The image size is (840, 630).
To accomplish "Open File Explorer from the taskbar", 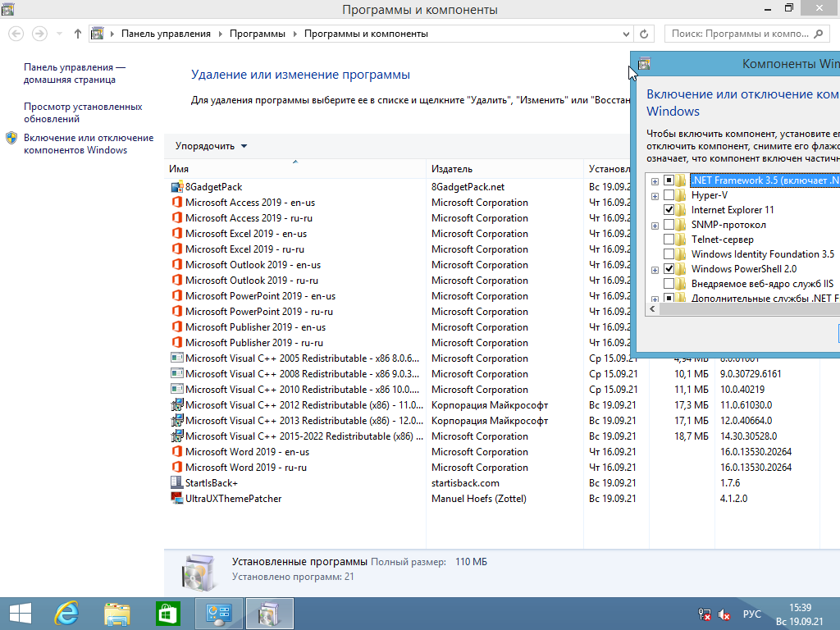I will point(117,614).
